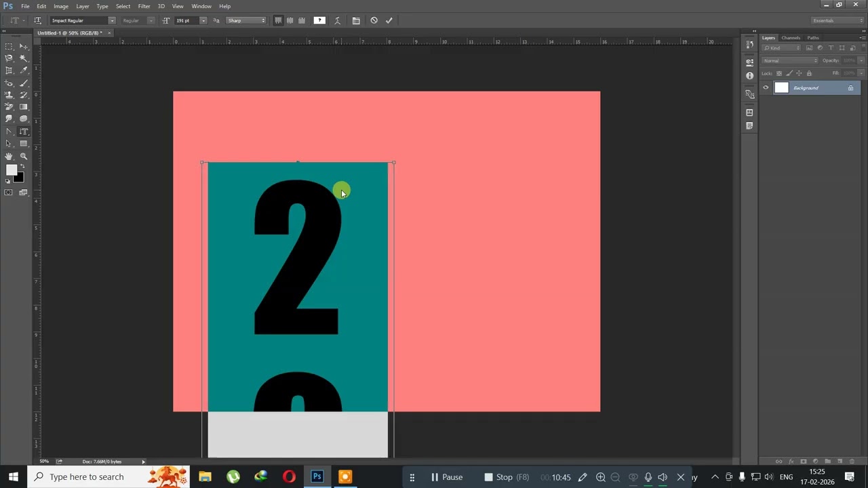Change the screen mode
Screen dimensions: 868x488
click(x=24, y=192)
